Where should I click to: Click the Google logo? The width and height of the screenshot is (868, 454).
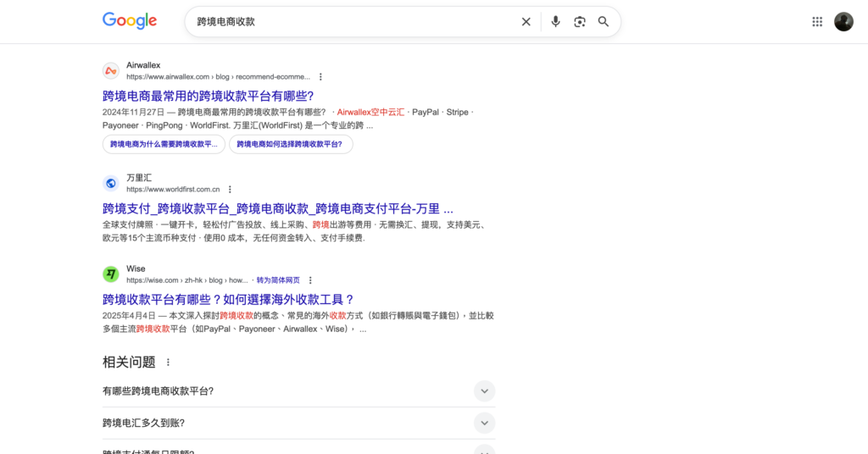pos(130,21)
